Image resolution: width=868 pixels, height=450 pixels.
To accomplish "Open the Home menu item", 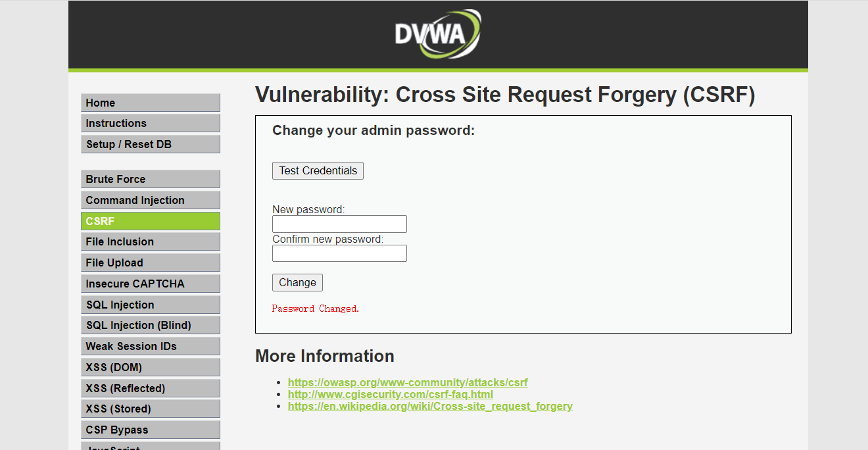I will click(x=150, y=103).
